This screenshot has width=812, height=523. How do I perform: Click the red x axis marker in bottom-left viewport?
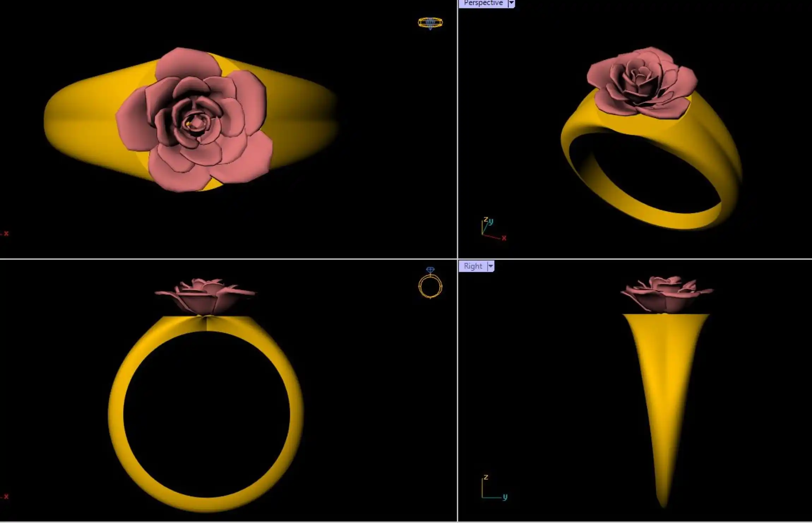6,497
